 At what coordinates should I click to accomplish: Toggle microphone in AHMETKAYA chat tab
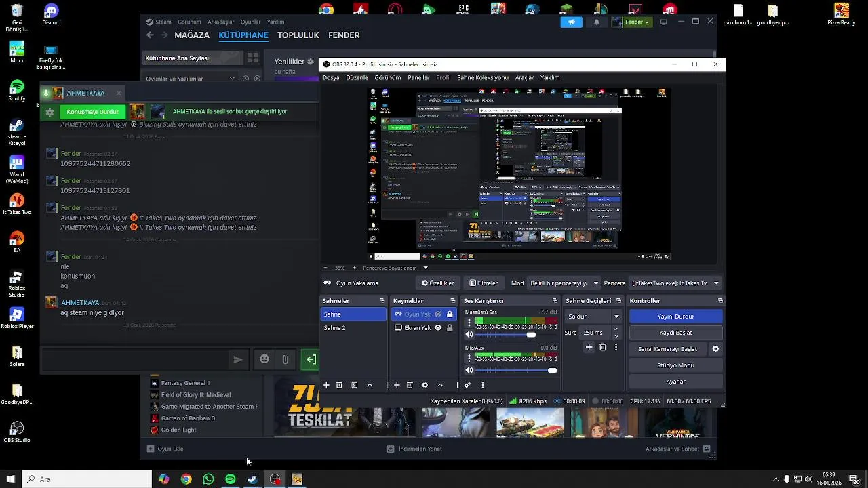[x=46, y=94]
